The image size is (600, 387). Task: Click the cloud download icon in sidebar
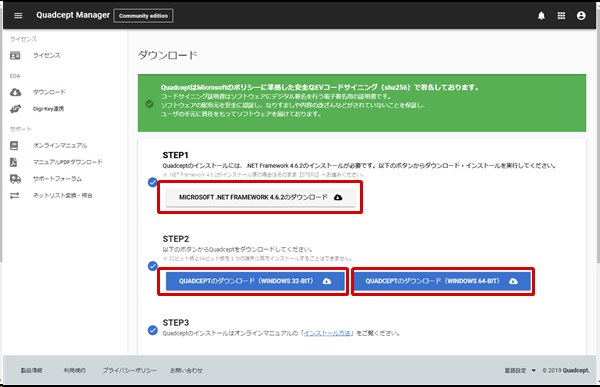(15, 92)
